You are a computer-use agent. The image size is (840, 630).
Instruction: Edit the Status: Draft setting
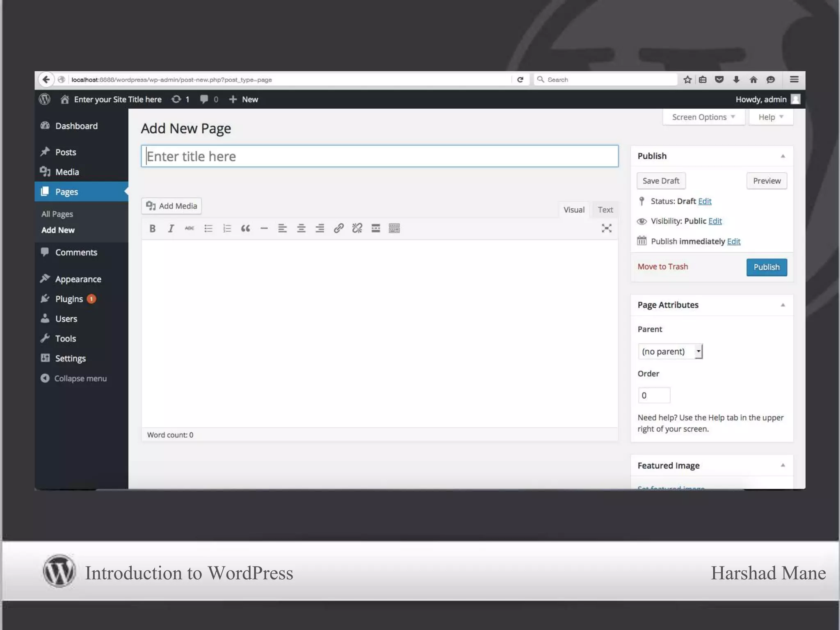point(705,201)
